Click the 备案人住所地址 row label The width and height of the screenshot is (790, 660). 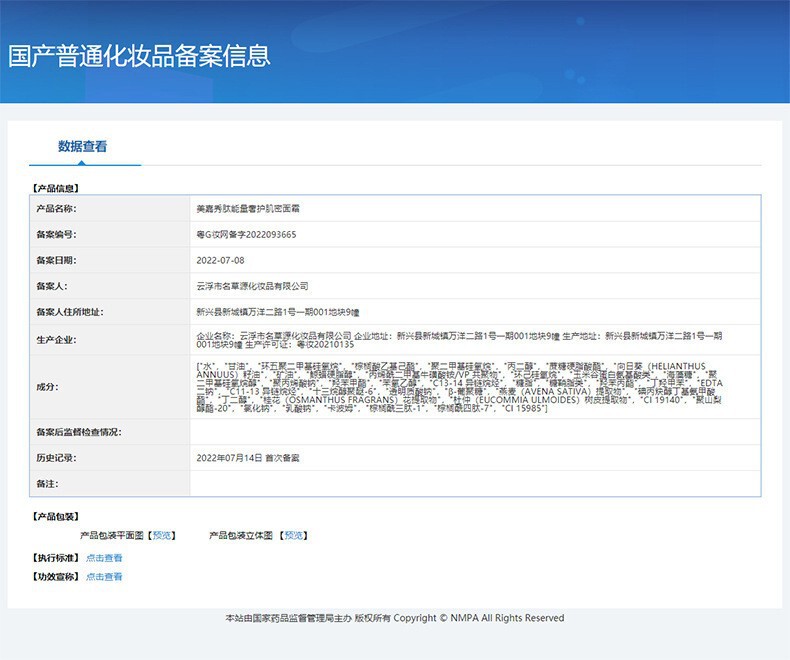point(70,312)
